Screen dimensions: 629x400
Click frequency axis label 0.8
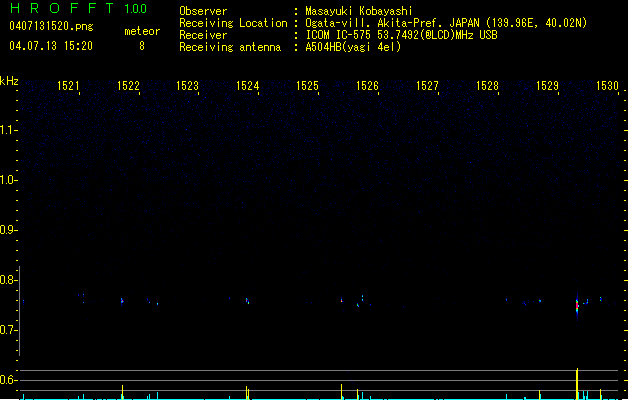[x=8, y=280]
